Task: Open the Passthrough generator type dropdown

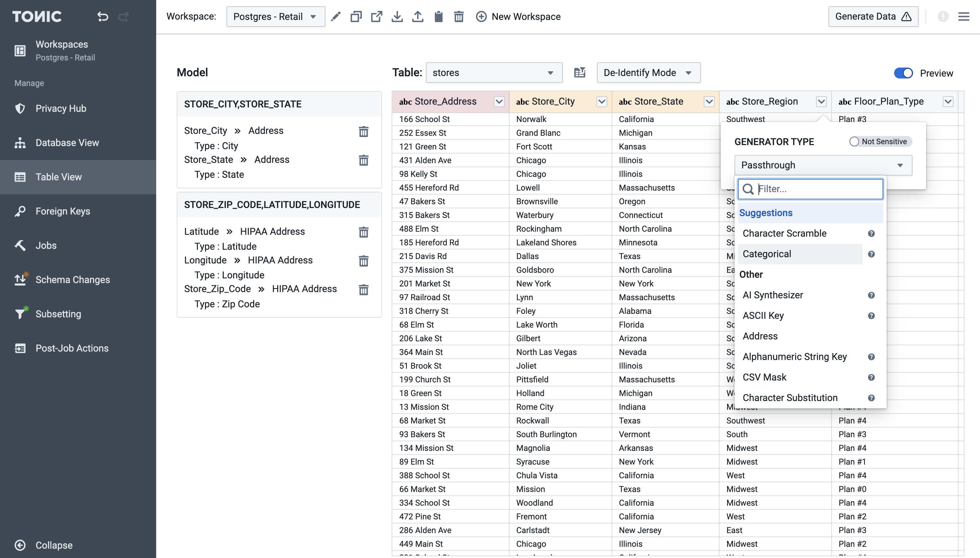Action: pos(823,165)
